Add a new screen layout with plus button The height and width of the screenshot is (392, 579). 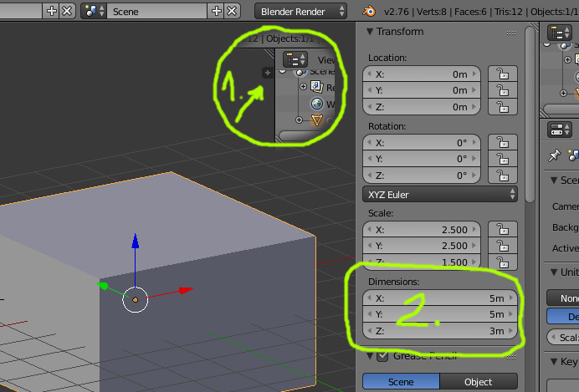[x=52, y=11]
